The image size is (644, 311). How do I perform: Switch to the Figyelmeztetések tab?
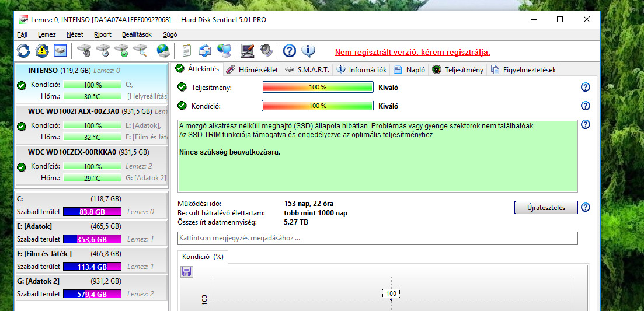[523, 70]
